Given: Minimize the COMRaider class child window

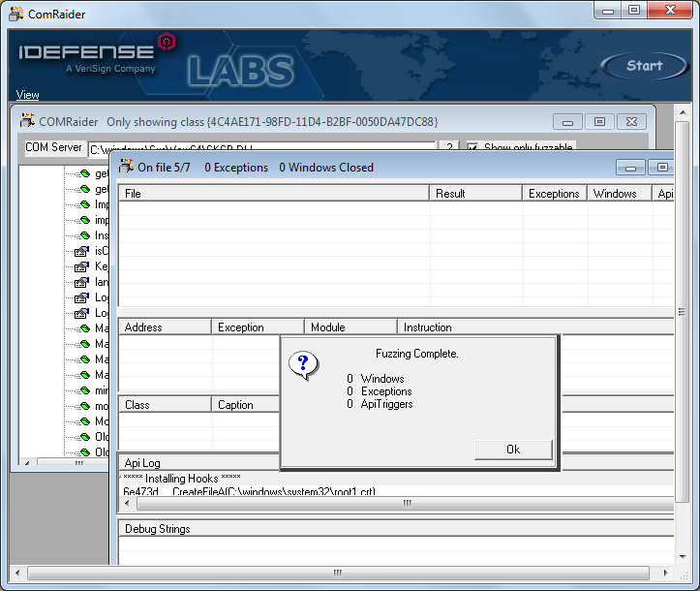Looking at the screenshot, I should click(x=567, y=122).
